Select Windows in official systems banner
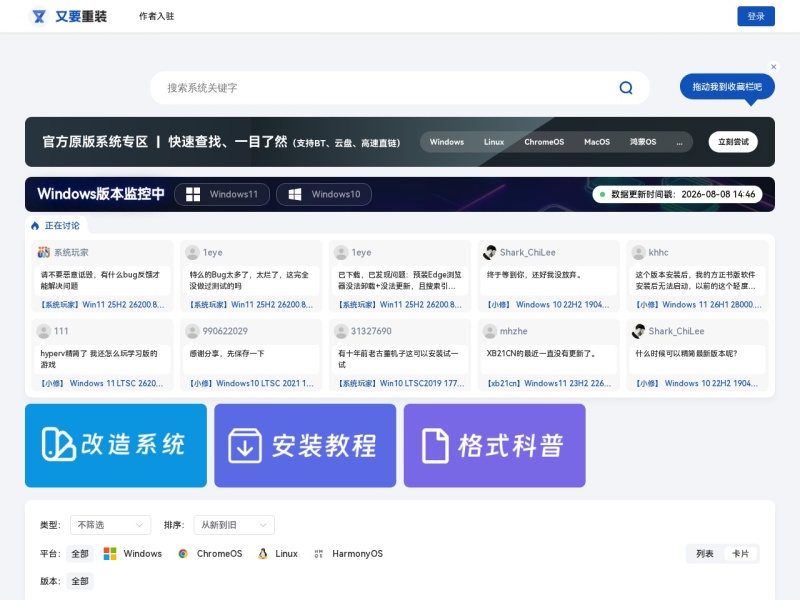This screenshot has height=600, width=800. pyautogui.click(x=446, y=142)
